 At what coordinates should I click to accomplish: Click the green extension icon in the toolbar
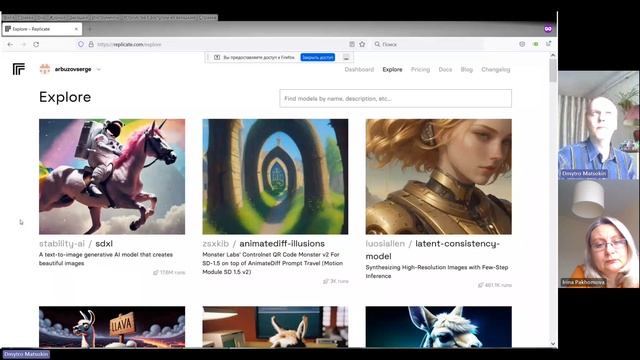[536, 44]
